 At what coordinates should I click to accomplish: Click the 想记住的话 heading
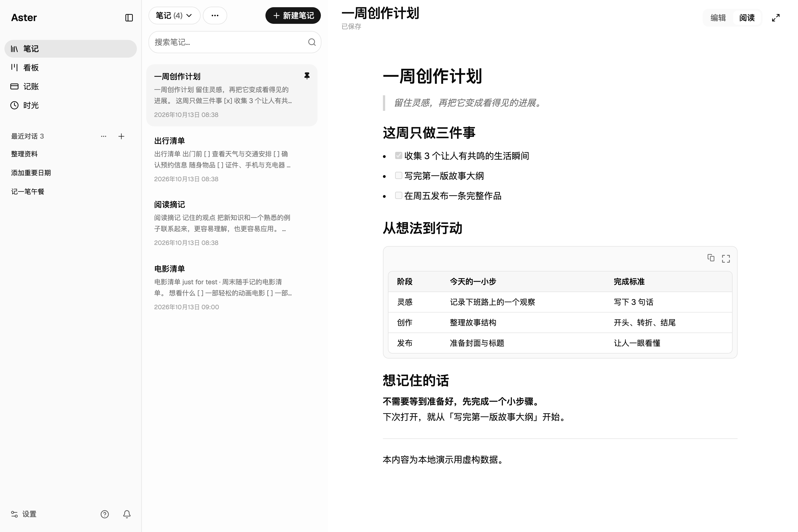[416, 380]
